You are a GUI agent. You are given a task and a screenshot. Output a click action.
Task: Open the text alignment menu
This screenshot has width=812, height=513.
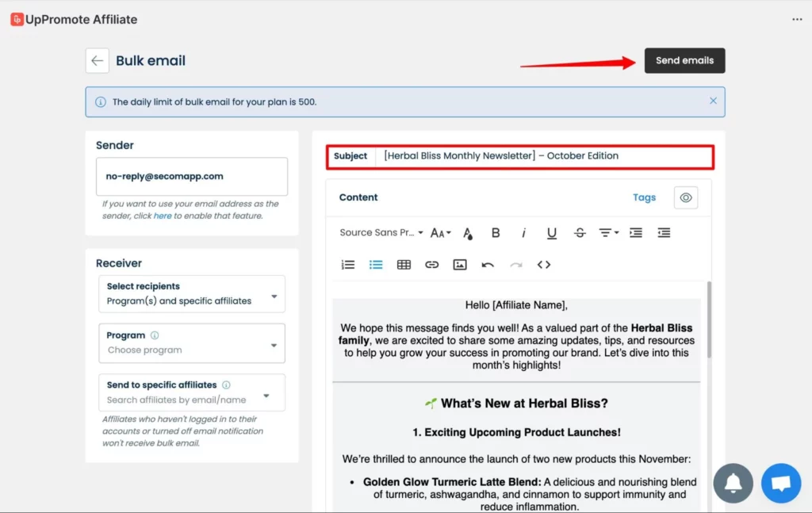(x=607, y=233)
